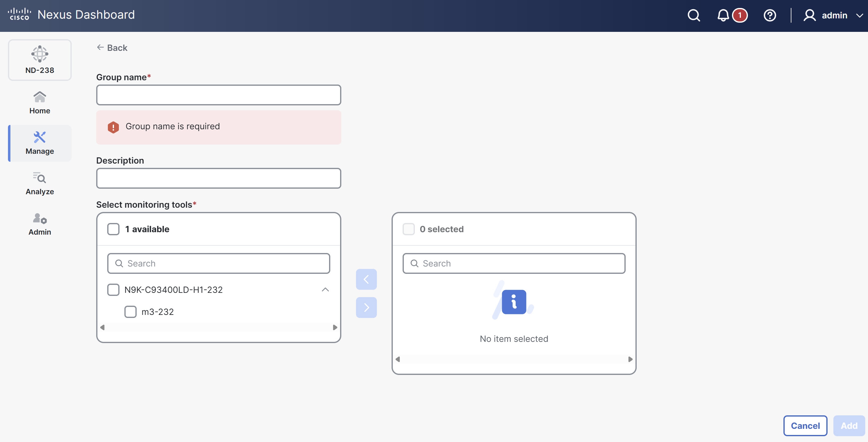The width and height of the screenshot is (868, 442).
Task: Open the help question mark icon
Action: (x=770, y=15)
